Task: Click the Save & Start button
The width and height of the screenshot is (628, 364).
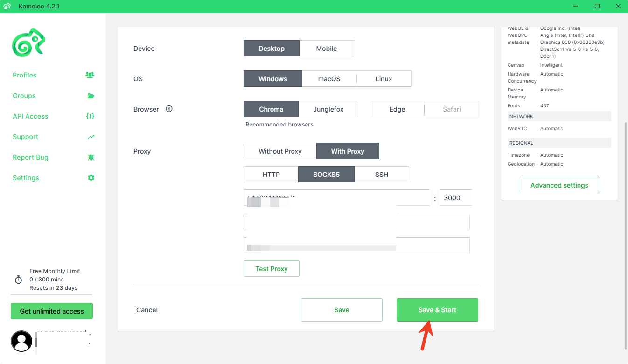Action: [437, 310]
